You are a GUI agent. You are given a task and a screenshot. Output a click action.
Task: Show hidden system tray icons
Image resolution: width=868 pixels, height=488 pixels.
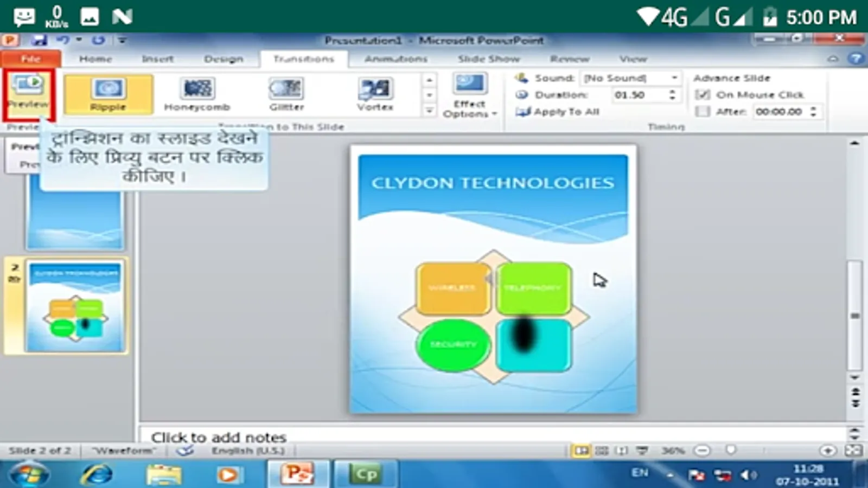671,476
